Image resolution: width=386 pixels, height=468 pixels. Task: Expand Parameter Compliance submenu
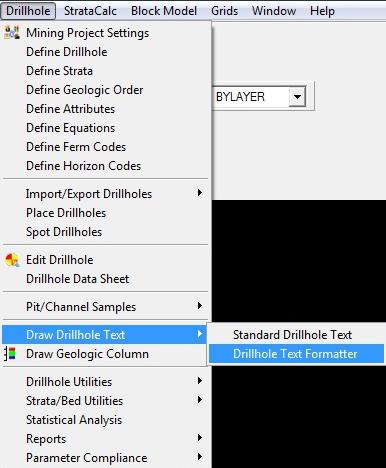pyautogui.click(x=105, y=458)
